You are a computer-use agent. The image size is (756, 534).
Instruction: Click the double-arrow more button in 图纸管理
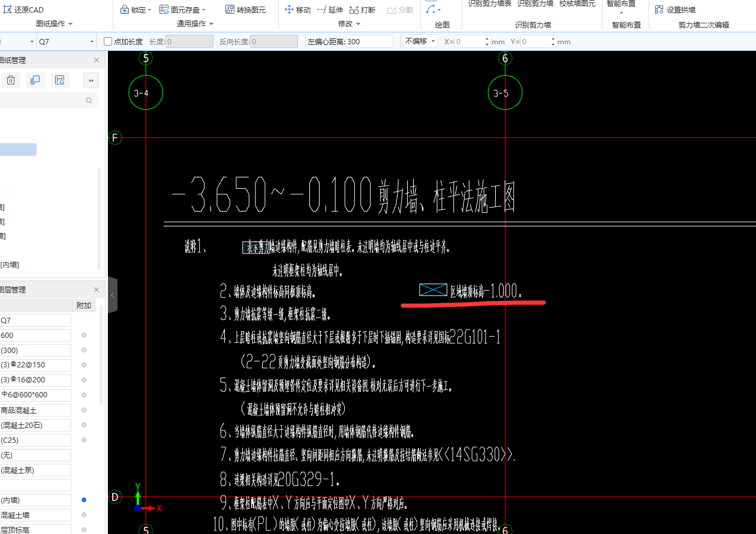coord(91,80)
